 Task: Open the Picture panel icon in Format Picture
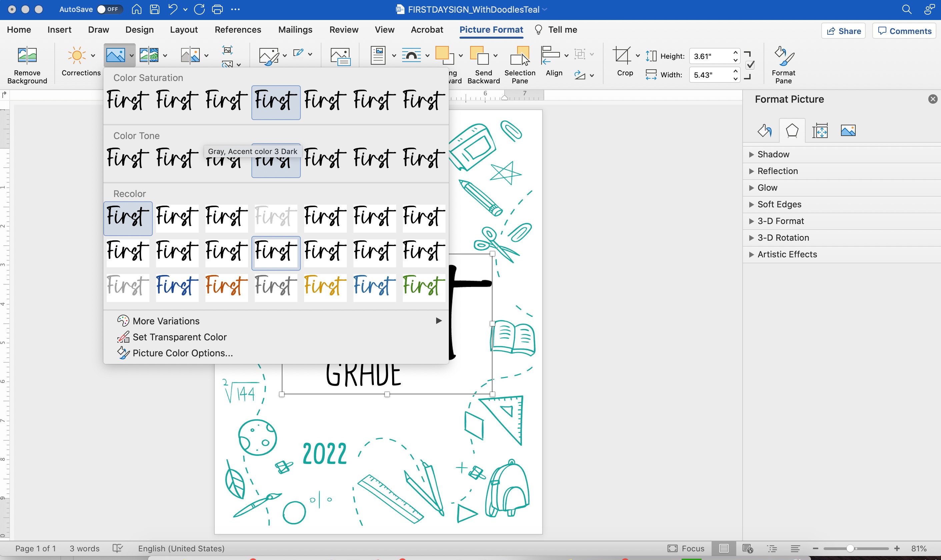tap(848, 131)
